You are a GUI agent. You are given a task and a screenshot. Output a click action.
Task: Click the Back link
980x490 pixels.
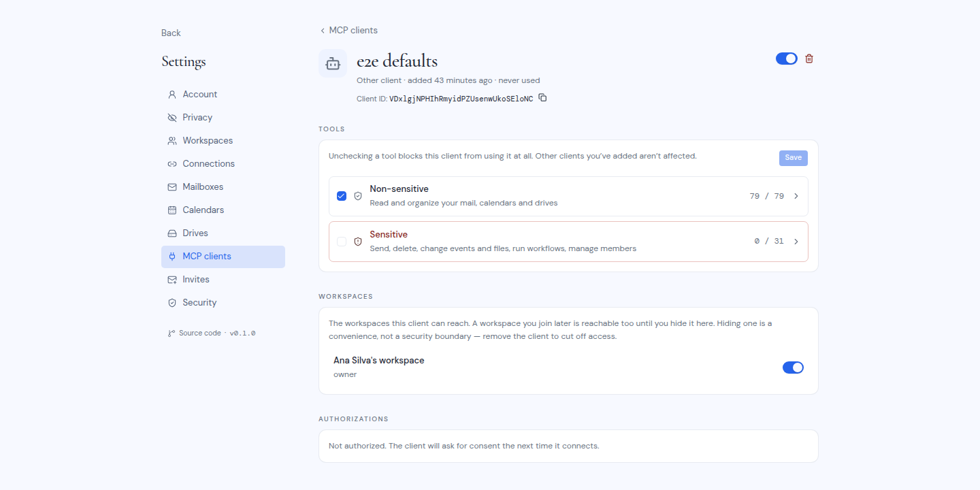[x=171, y=33]
